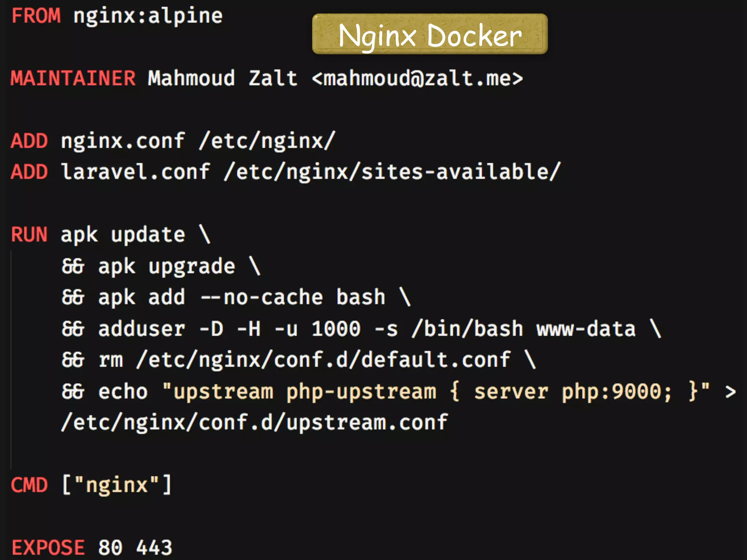Viewport: 747px width, 560px height.
Task: Click the www-data user name
Action: (x=586, y=329)
